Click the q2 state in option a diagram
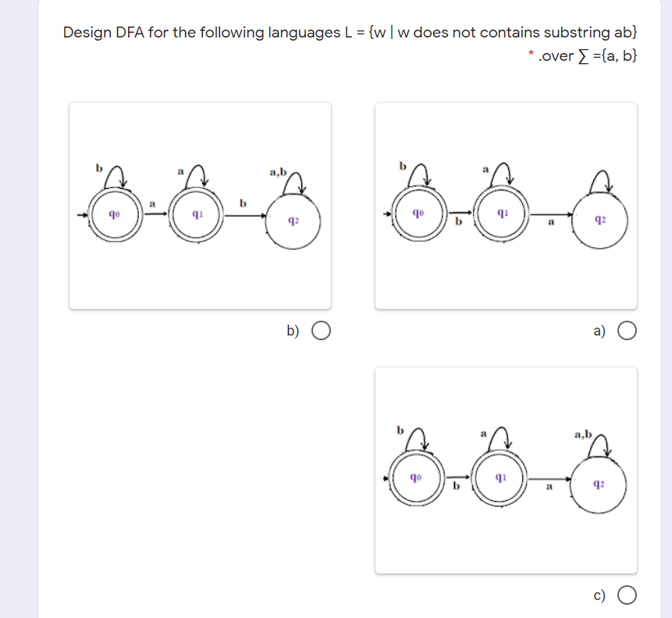This screenshot has width=672, height=618. (x=599, y=220)
